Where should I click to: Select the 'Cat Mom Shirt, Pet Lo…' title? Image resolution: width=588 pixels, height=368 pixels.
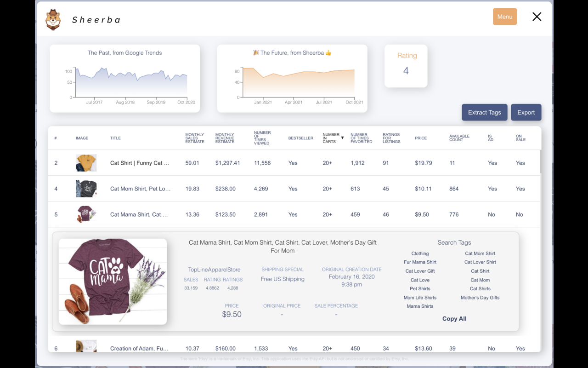click(141, 189)
